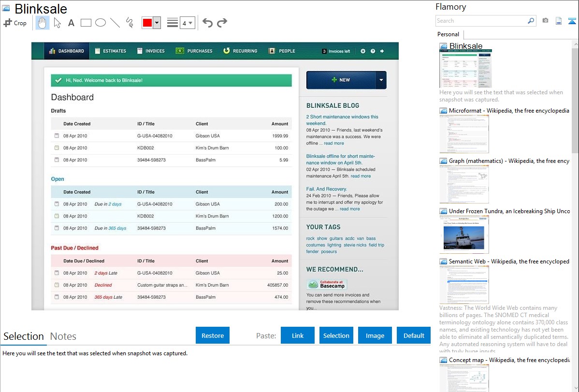Pick the rectangle shape tool
The width and height of the screenshot is (579, 392).
(x=86, y=23)
